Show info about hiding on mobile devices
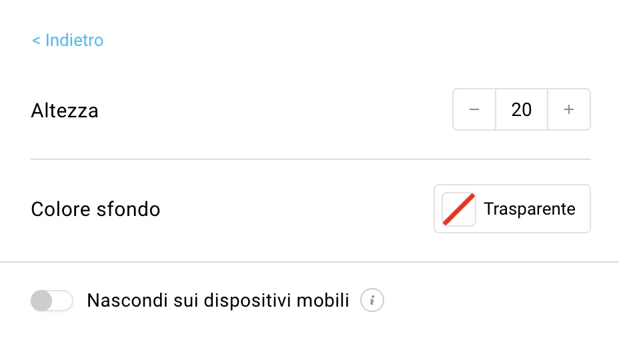 click(372, 301)
